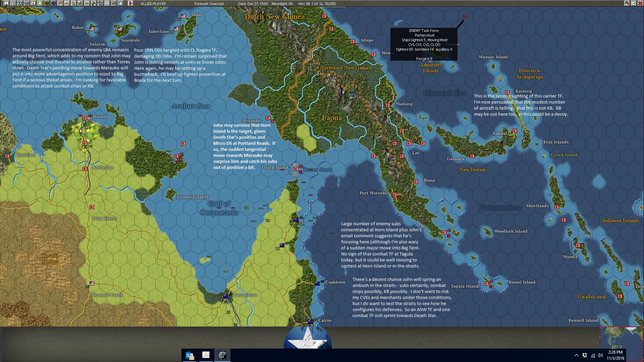Viewport: 644px width, 362px height.
Task: Click the green star toolbar icon
Action: (40, 3)
